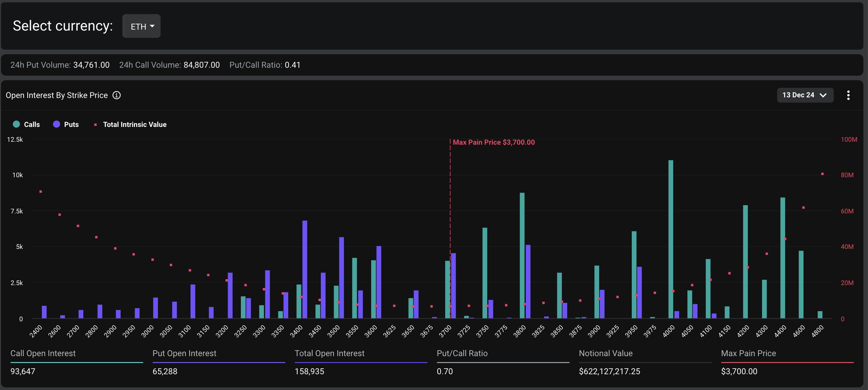Click the intrinsic value dot above 4800 strike

click(822, 174)
